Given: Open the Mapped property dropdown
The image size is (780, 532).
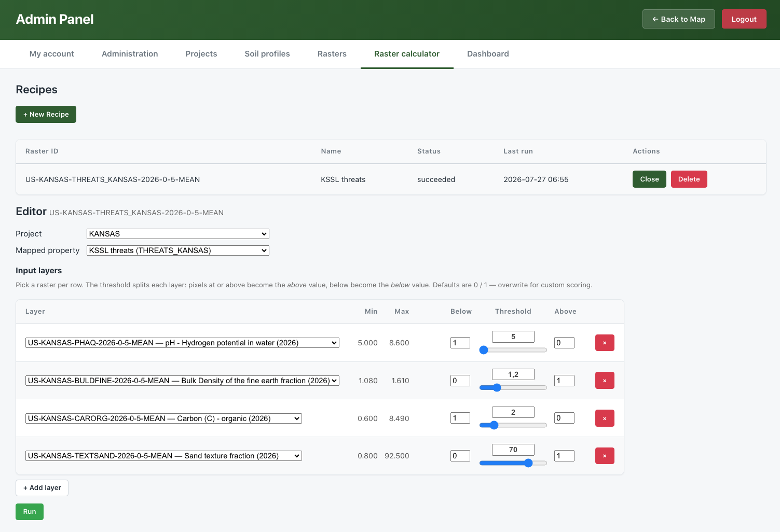Looking at the screenshot, I should (x=177, y=250).
